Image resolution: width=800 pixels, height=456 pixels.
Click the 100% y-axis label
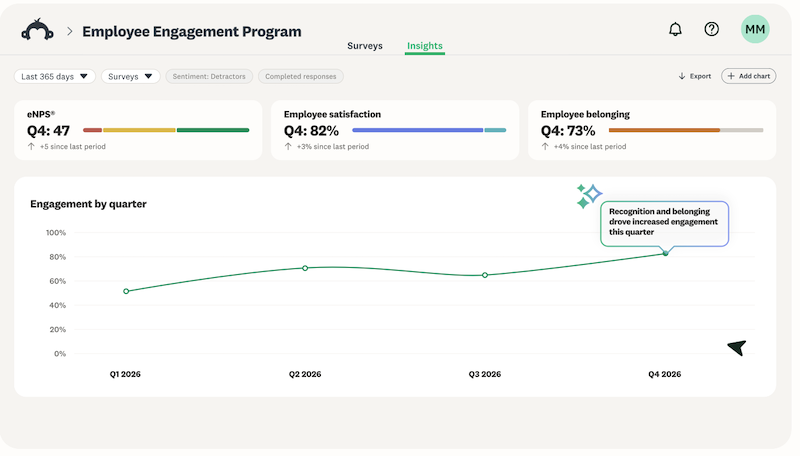pos(56,233)
